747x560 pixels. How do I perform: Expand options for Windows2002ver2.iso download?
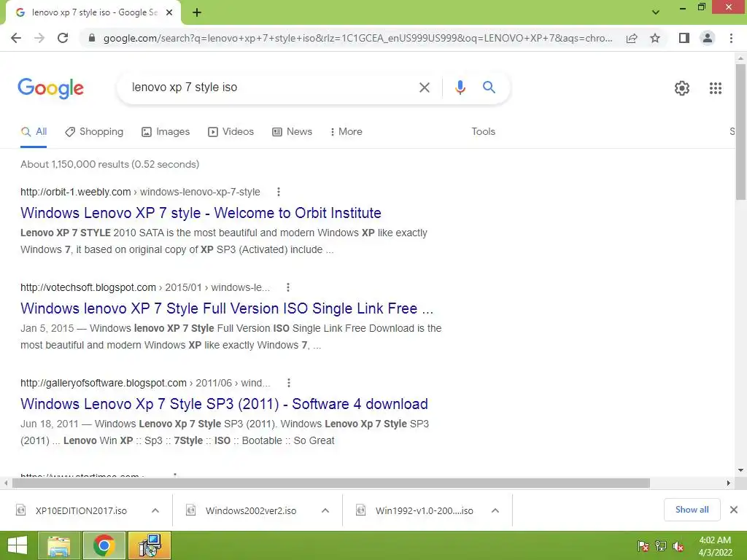pos(325,510)
